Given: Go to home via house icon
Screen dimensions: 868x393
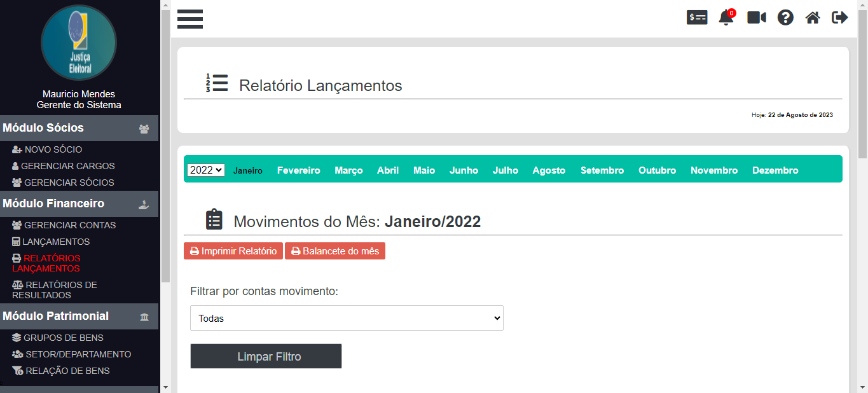Looking at the screenshot, I should coord(813,18).
